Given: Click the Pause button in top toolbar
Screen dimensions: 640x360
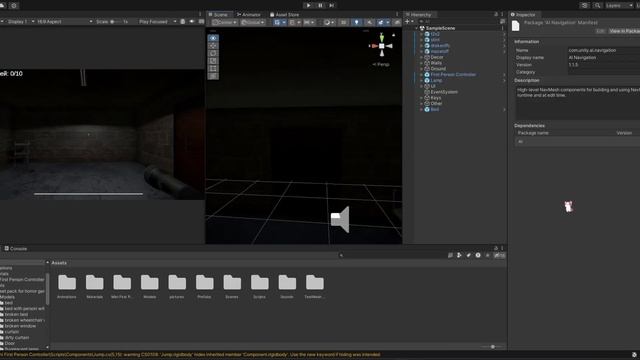Looking at the screenshot, I should tap(320, 5).
